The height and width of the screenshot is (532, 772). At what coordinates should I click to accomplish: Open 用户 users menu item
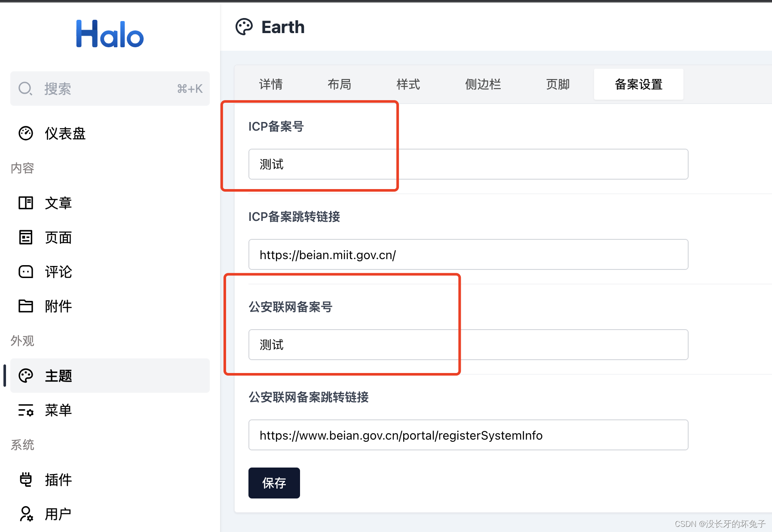pyautogui.click(x=110, y=514)
